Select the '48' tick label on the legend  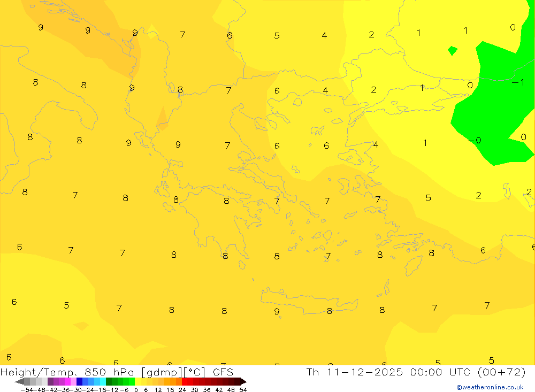[231, 390]
